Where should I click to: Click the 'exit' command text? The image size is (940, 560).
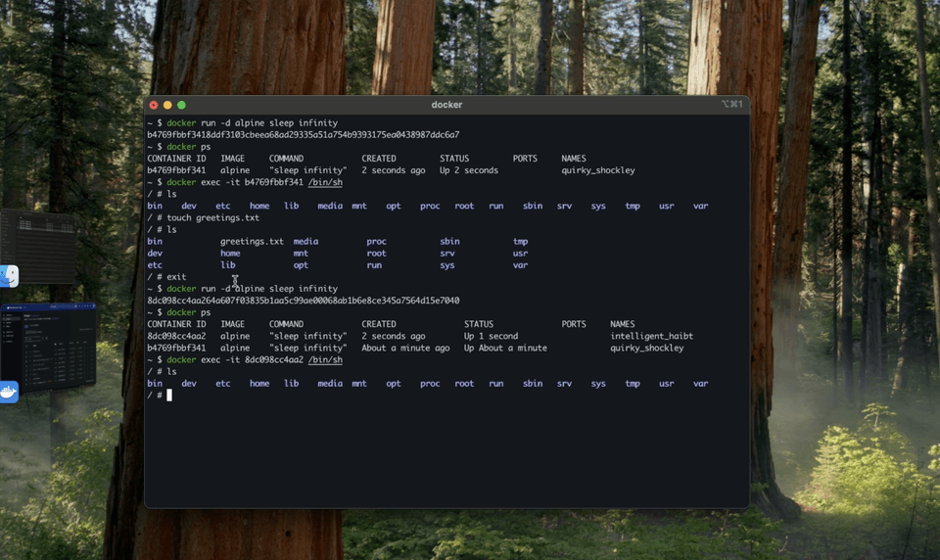pyautogui.click(x=176, y=277)
